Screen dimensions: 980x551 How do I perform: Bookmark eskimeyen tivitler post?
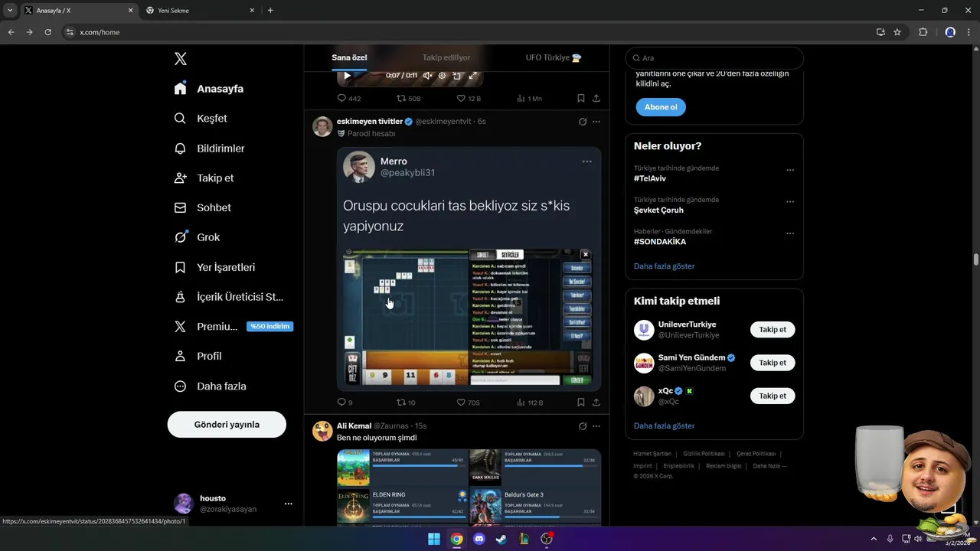pos(581,403)
